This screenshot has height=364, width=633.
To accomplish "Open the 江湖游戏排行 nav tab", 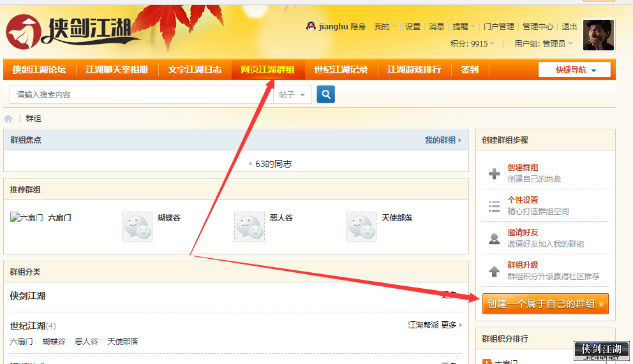I will tap(414, 69).
